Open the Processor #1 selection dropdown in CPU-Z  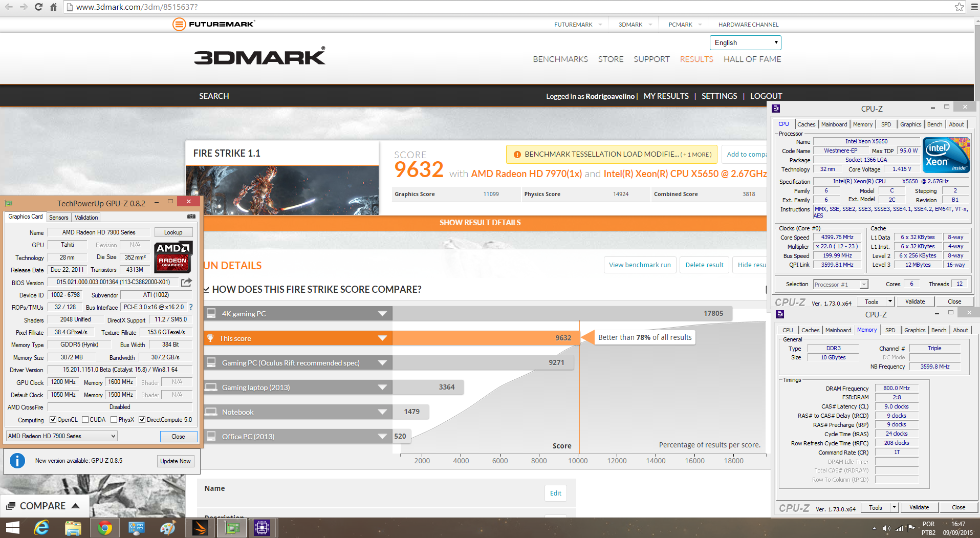point(840,284)
